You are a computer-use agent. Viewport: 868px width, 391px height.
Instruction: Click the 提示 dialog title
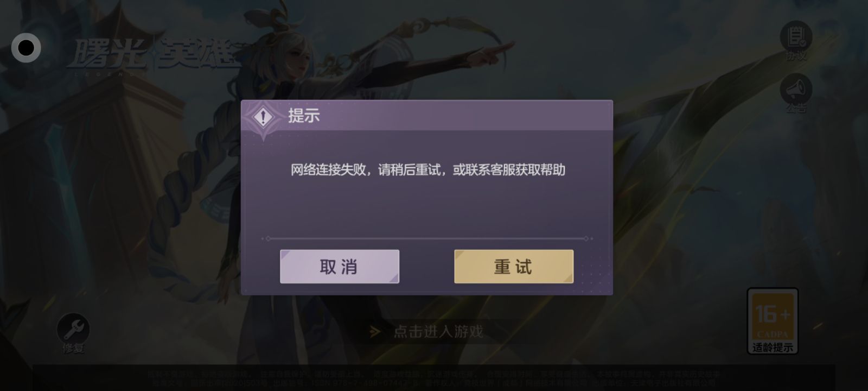[304, 116]
